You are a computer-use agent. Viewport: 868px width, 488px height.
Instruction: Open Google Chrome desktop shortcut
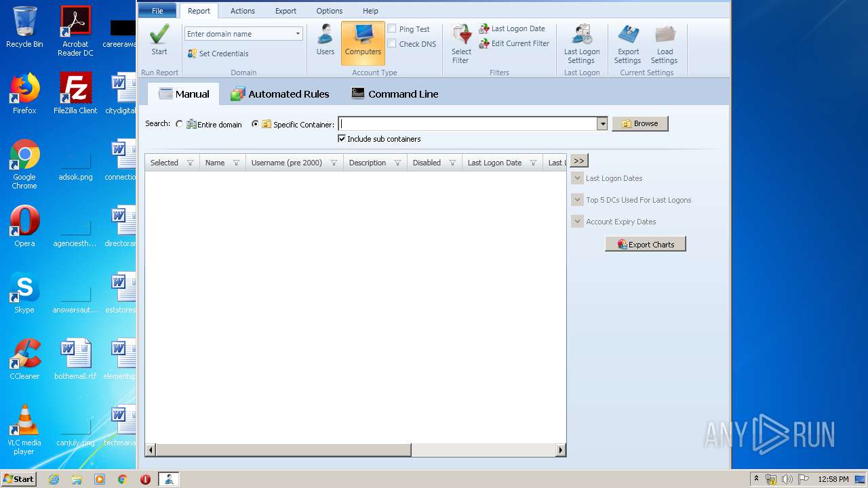(x=24, y=164)
